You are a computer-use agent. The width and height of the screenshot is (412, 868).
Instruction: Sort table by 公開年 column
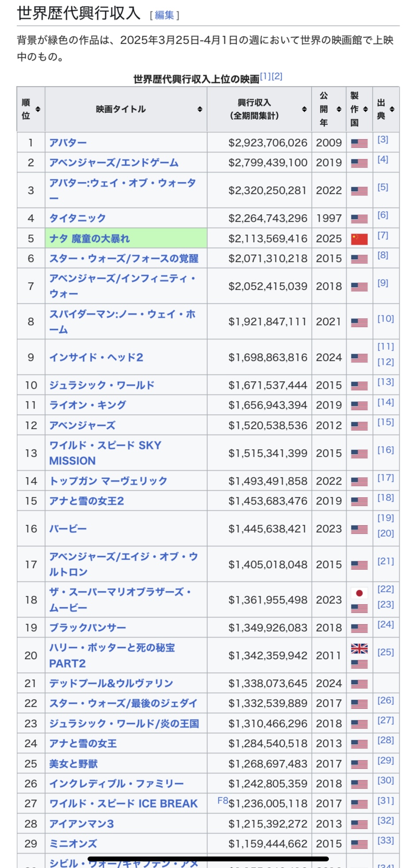point(339,109)
